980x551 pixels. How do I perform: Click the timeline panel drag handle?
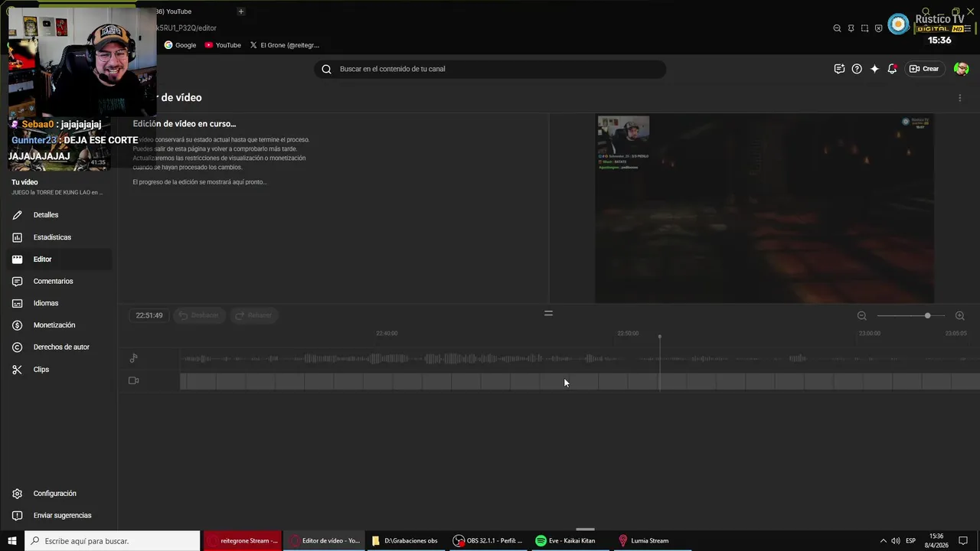[548, 313]
